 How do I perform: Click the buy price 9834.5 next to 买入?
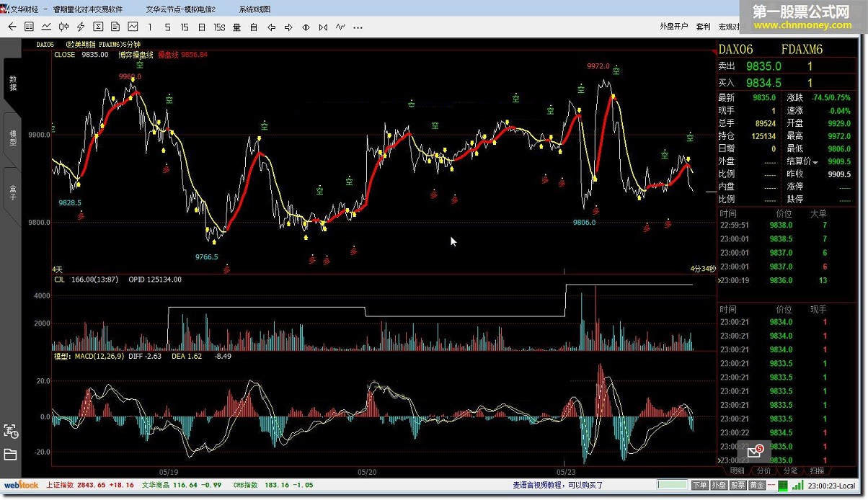pyautogui.click(x=763, y=83)
